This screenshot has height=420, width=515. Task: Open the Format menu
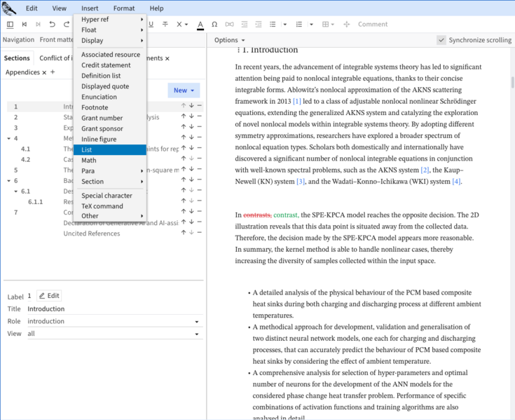pyautogui.click(x=124, y=8)
